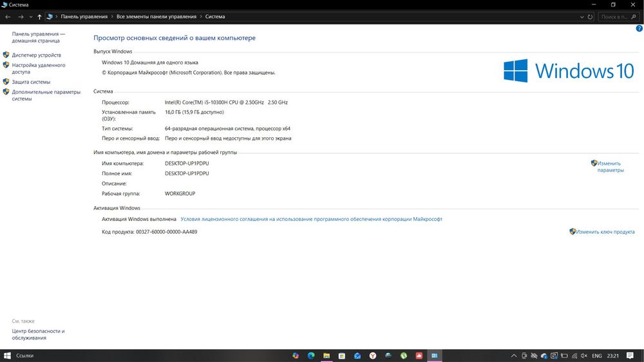The image size is (644, 362).
Task: Go back with the back arrow
Action: (x=8, y=17)
